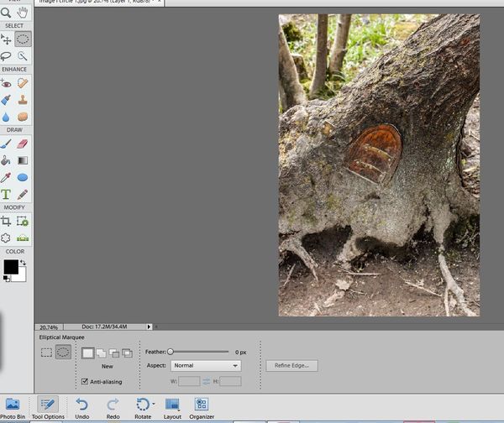Click the tree door in the photo
Image resolution: width=504 pixels, height=423 pixels.
point(375,154)
